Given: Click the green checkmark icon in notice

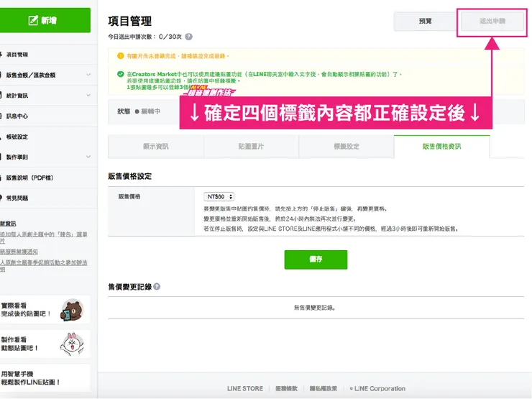Looking at the screenshot, I should [x=121, y=74].
